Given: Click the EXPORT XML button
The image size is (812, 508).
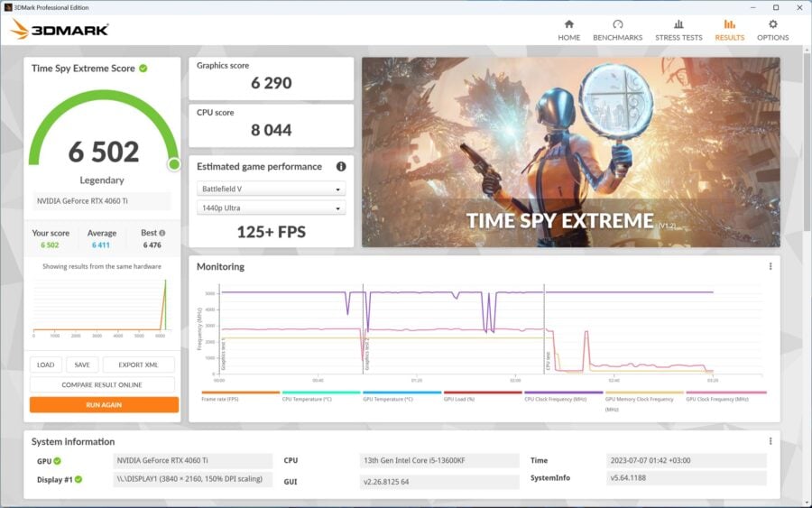Looking at the screenshot, I should coord(138,365).
